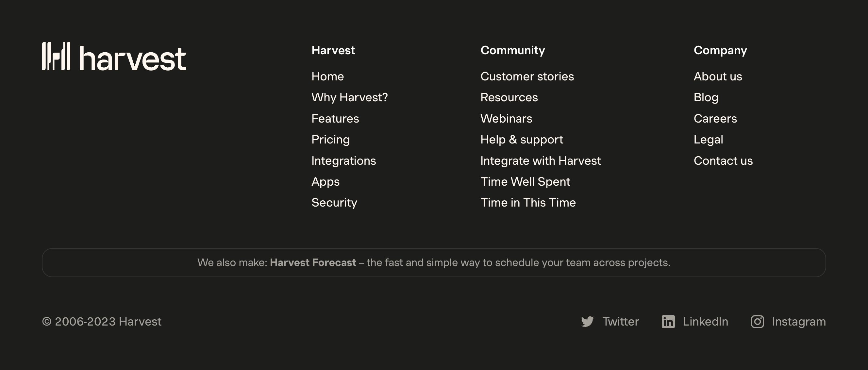Go to Webinars page
The image size is (868, 370).
click(x=506, y=119)
